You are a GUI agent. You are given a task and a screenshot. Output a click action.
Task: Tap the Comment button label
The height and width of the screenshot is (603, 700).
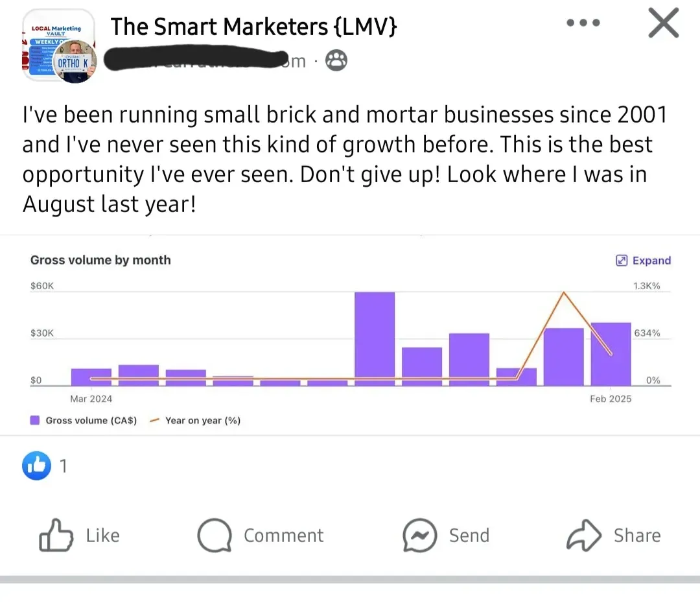point(283,536)
